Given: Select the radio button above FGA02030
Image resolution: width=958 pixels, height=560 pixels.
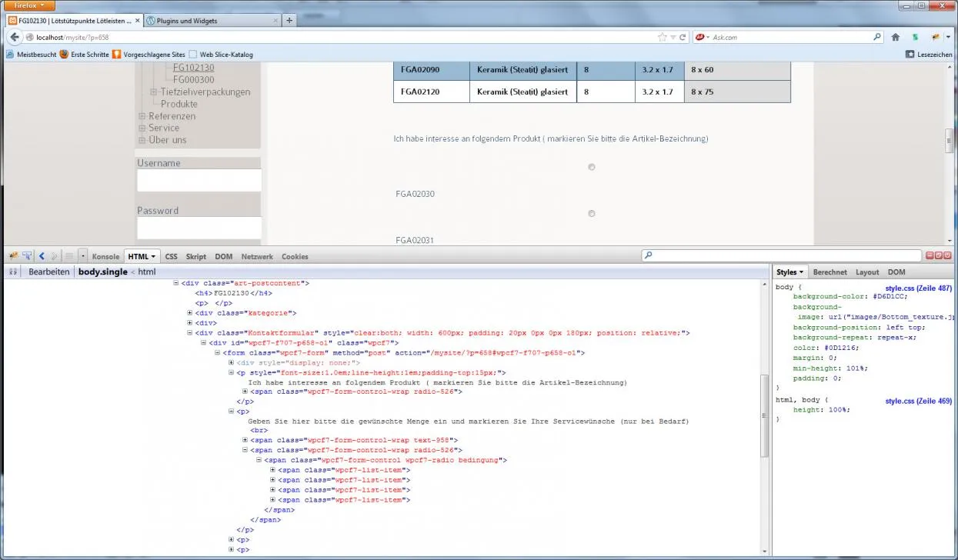Looking at the screenshot, I should [x=592, y=167].
